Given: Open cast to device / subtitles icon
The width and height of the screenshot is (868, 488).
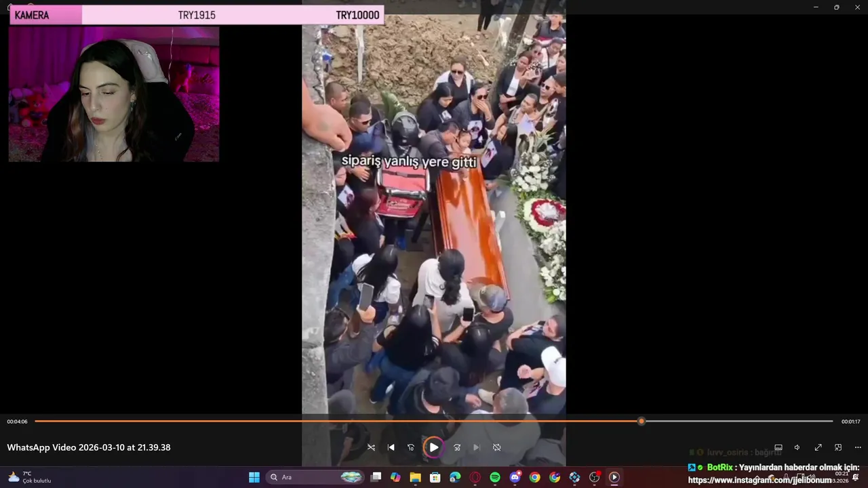Looking at the screenshot, I should [x=778, y=447].
